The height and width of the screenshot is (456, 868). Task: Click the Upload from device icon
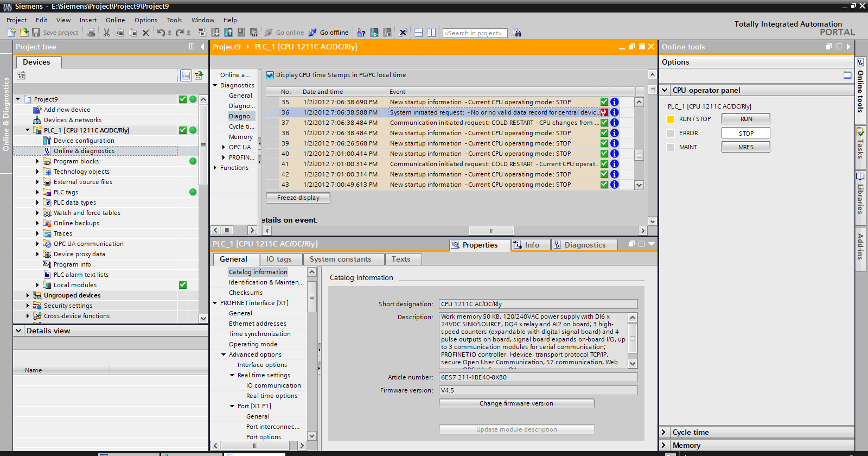point(228,33)
